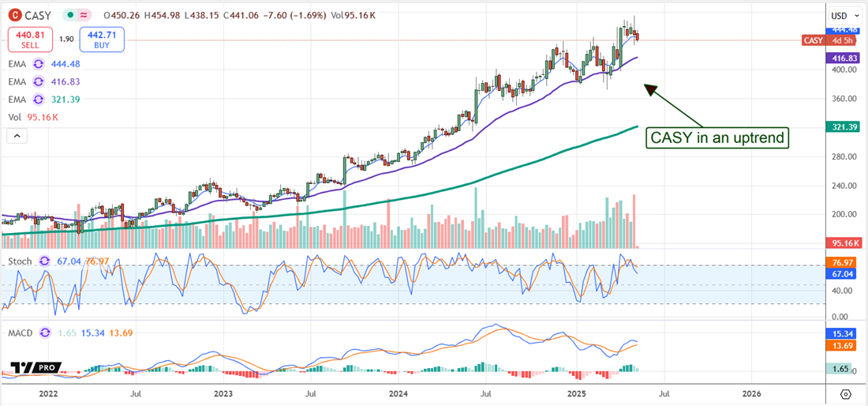Click the red CASY price label on axis
The width and height of the screenshot is (868, 406).
point(812,40)
